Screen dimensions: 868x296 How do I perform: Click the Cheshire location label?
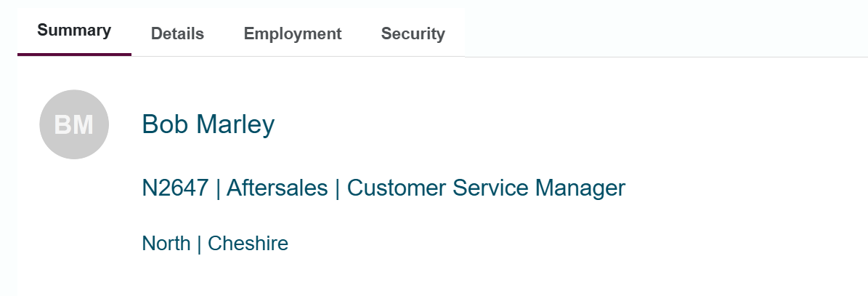click(248, 244)
